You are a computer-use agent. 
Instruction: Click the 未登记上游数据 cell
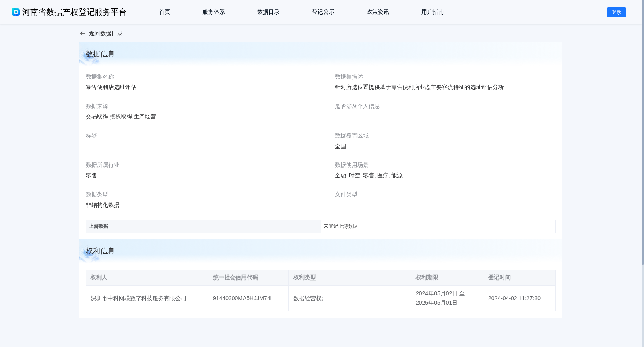pyautogui.click(x=438, y=226)
